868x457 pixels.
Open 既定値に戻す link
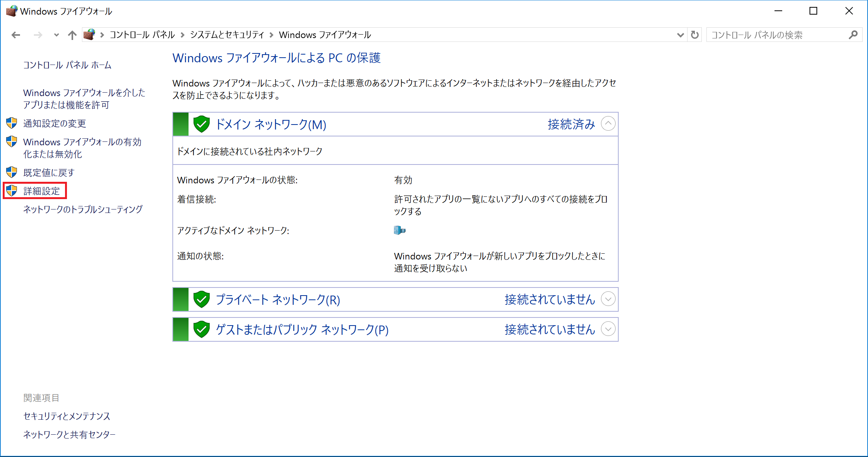[49, 173]
